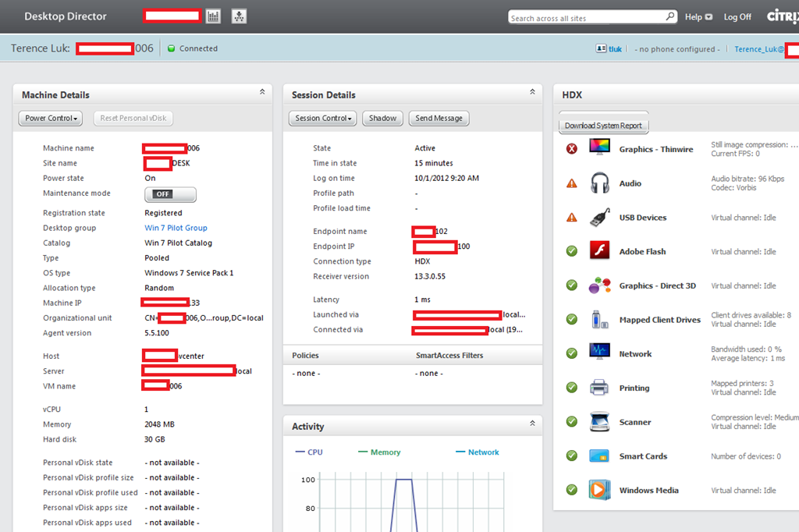Viewport: 799px width, 532px height.
Task: Click the Mapped Client Drives icon
Action: click(599, 319)
